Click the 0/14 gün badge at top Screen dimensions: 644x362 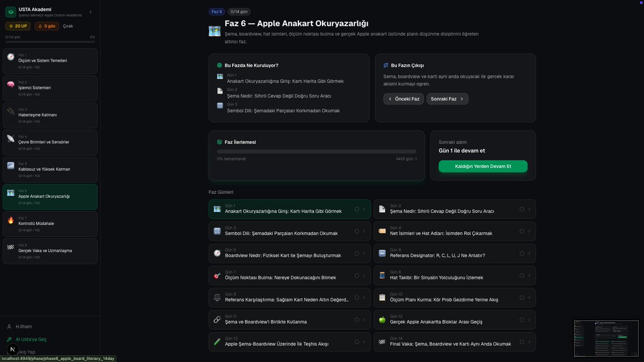point(239,11)
